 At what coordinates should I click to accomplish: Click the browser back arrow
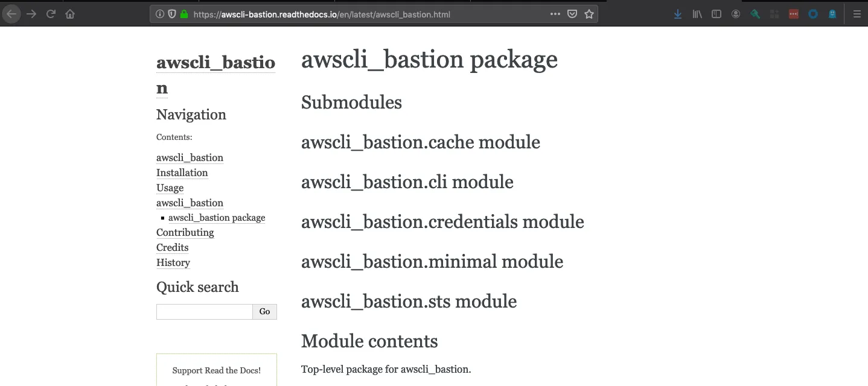[x=11, y=14]
